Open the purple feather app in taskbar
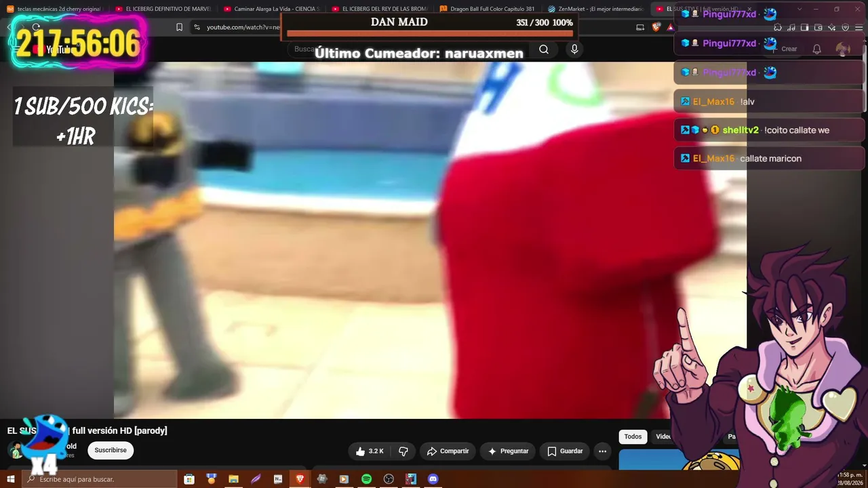The width and height of the screenshot is (868, 488). (x=256, y=479)
